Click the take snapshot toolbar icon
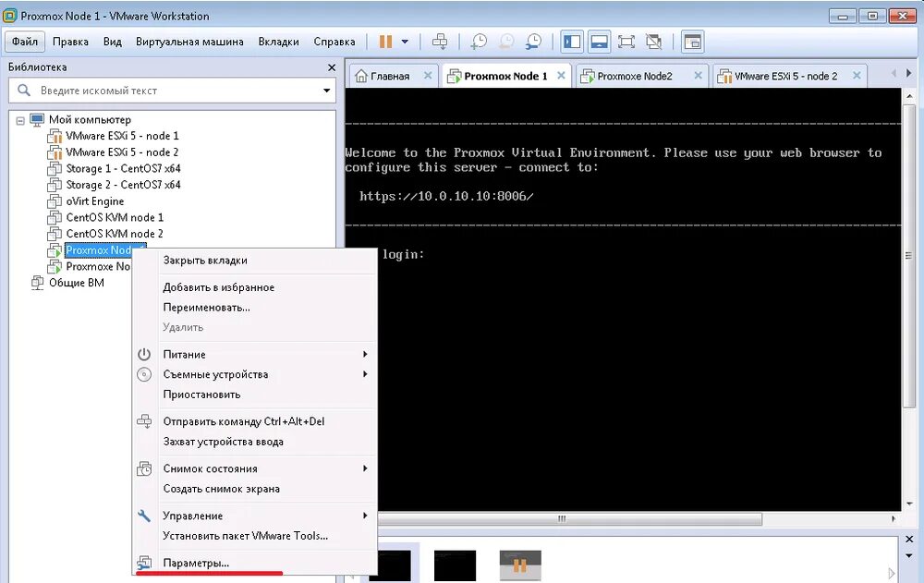Image resolution: width=924 pixels, height=583 pixels. 479,42
